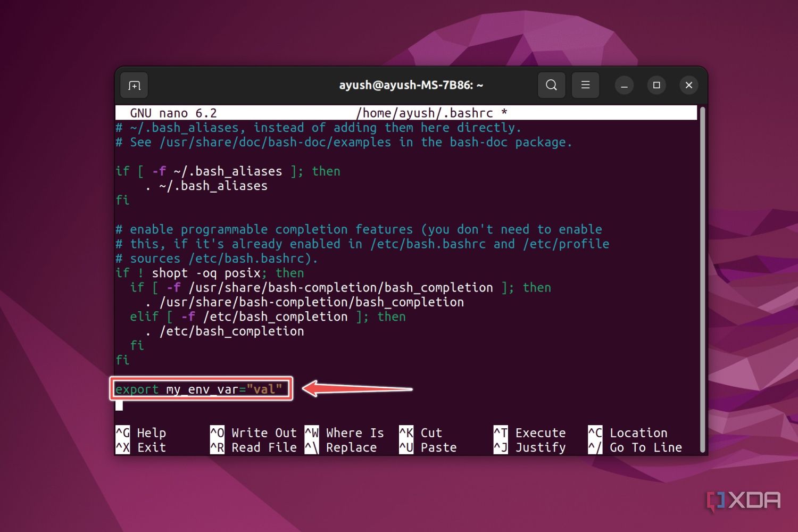The height and width of the screenshot is (532, 798).
Task: Click the GNU nano 6.2 header text
Action: click(173, 113)
